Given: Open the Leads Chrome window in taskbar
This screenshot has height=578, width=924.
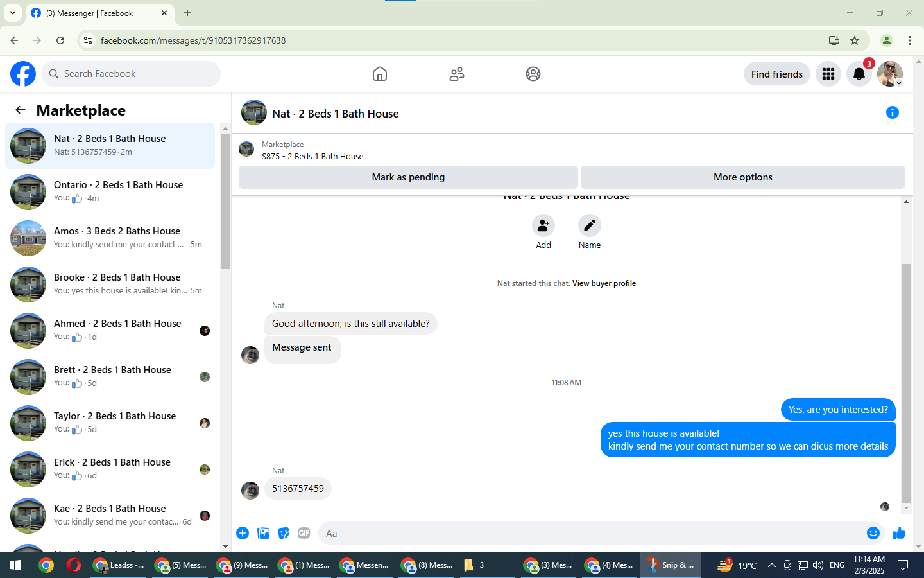Looking at the screenshot, I should [x=120, y=565].
